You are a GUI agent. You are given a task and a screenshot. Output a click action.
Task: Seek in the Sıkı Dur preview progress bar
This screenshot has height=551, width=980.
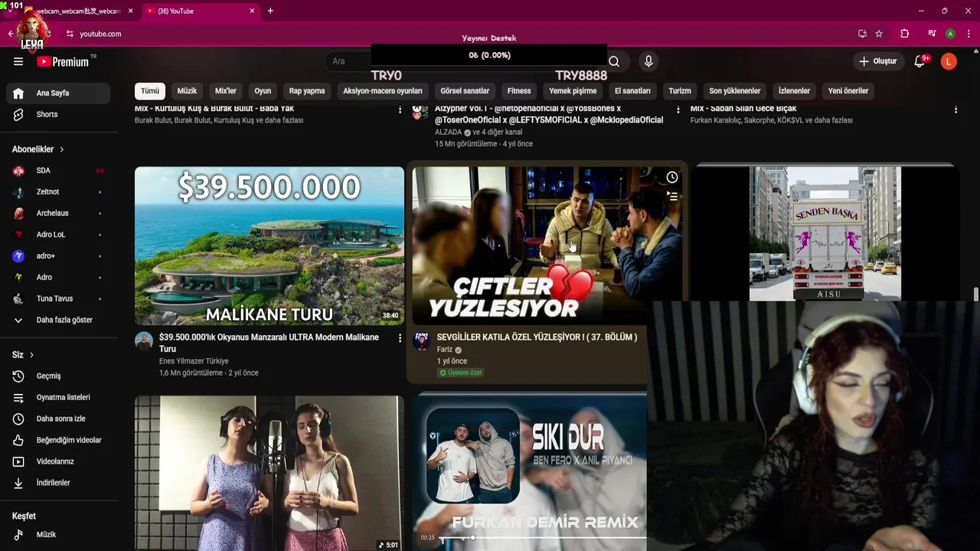coord(541,538)
